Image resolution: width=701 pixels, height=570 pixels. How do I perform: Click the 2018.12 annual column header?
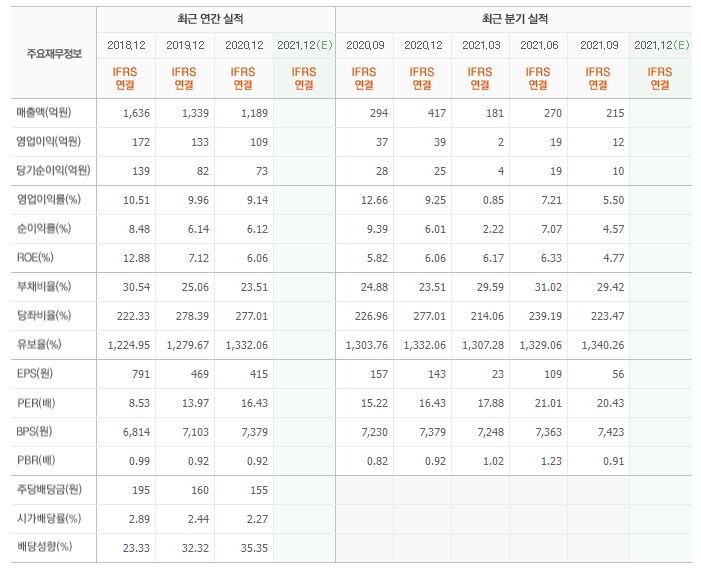point(127,45)
